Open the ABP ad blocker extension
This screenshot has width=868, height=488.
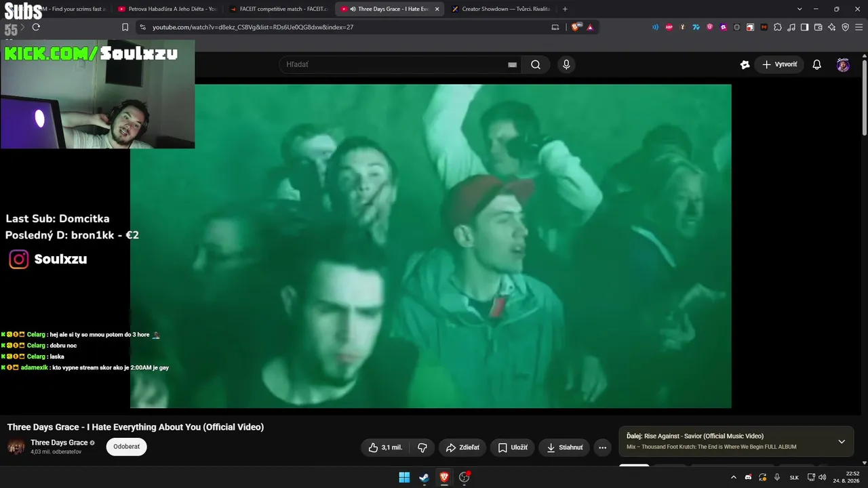pyautogui.click(x=669, y=27)
